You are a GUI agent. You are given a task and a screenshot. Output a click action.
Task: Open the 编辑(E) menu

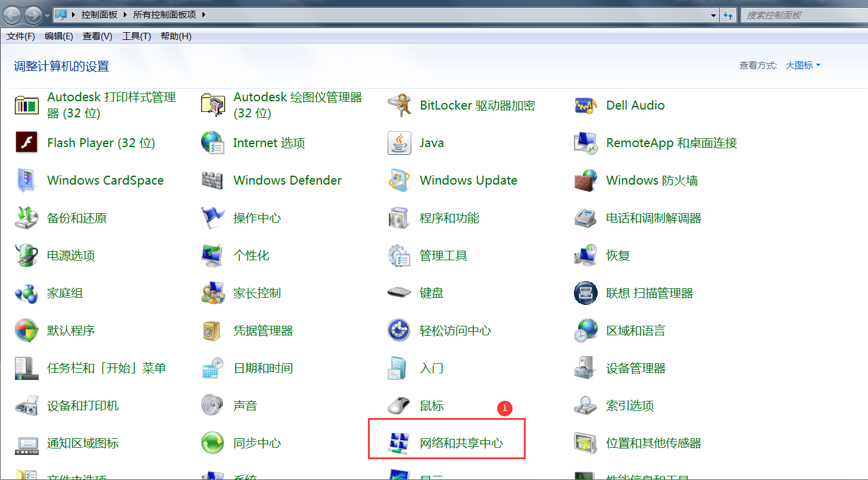59,36
